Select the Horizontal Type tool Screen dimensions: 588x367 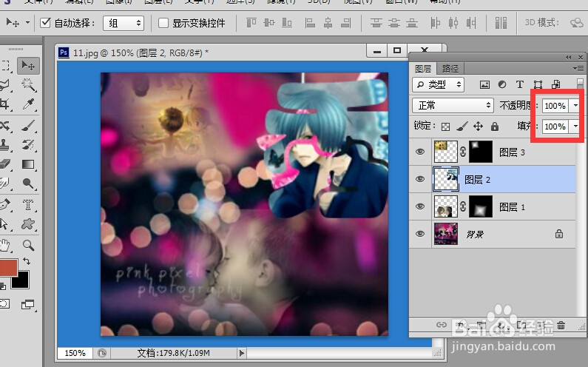point(28,204)
